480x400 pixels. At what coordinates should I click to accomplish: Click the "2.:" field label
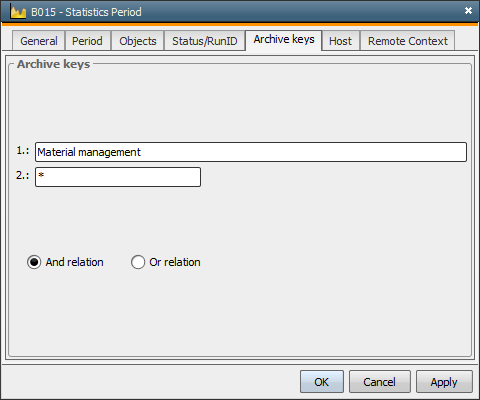coord(23,175)
